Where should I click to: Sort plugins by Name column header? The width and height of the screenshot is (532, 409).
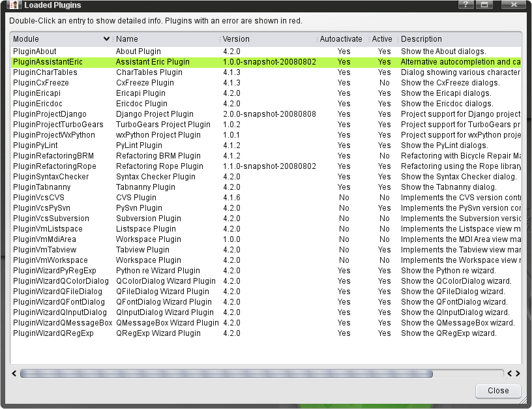click(127, 39)
